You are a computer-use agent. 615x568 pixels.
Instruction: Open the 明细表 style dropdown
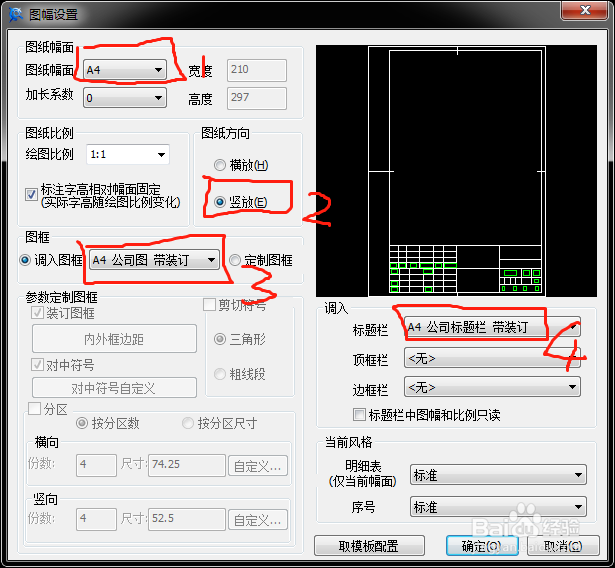pyautogui.click(x=498, y=475)
